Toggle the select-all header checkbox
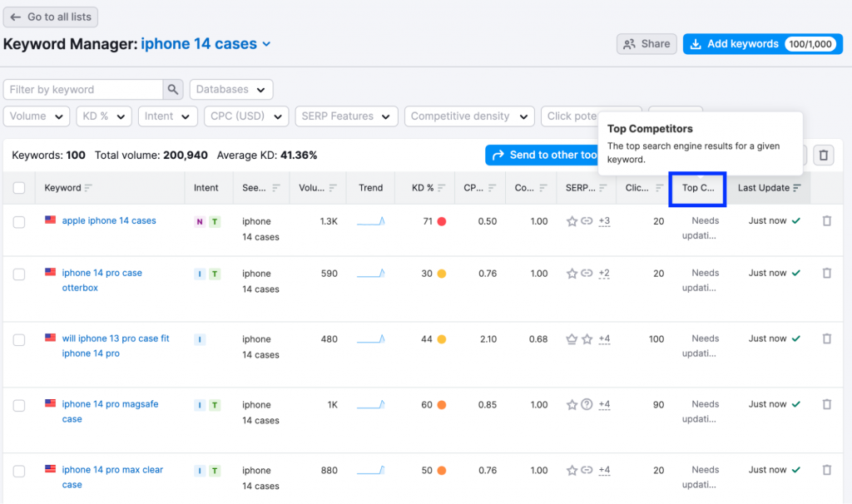The image size is (852, 504). tap(19, 188)
